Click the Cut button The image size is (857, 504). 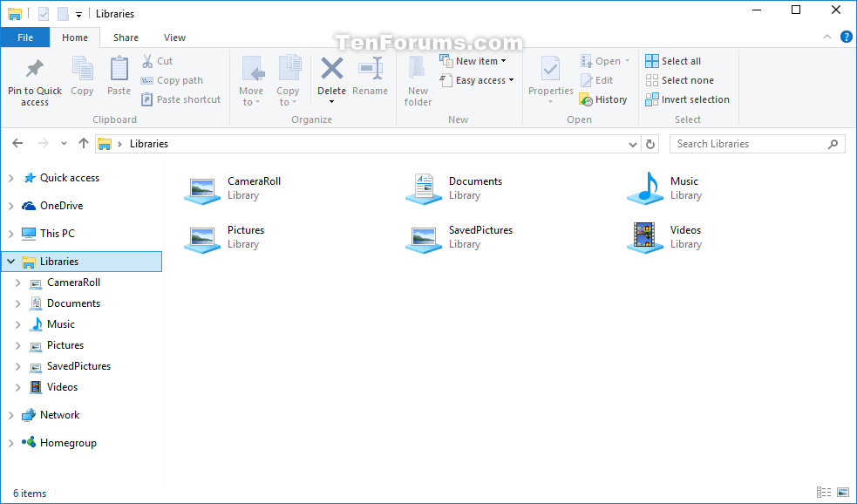pos(157,60)
